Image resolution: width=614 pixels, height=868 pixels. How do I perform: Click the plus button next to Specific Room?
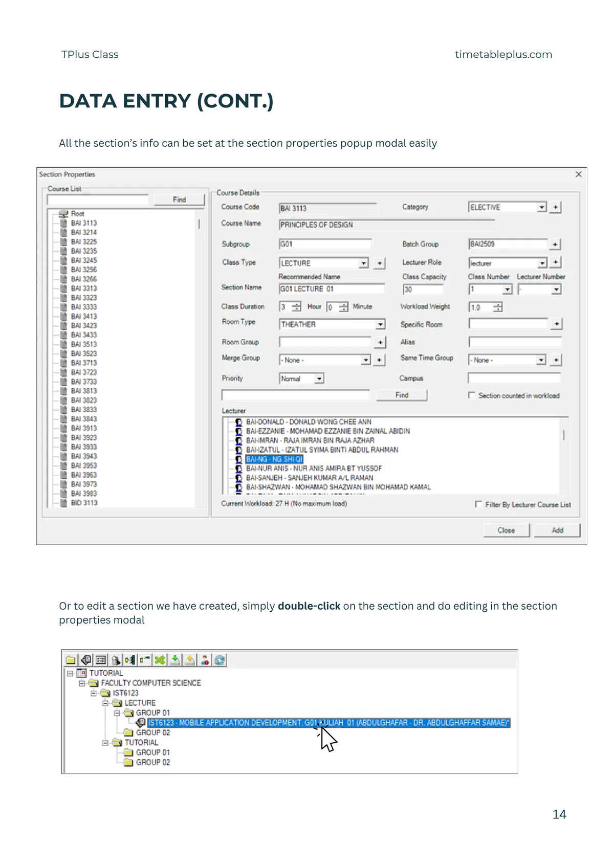point(557,324)
